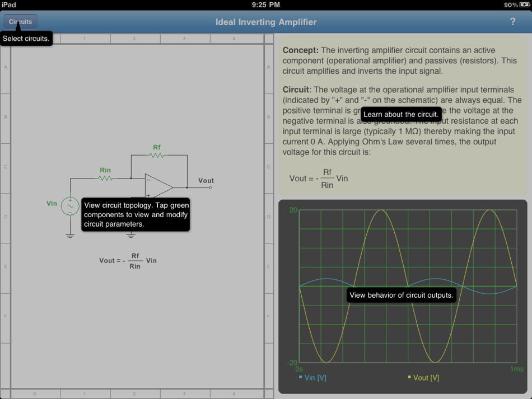
Task: Tap the green 'Vin' source label
Action: click(52, 203)
